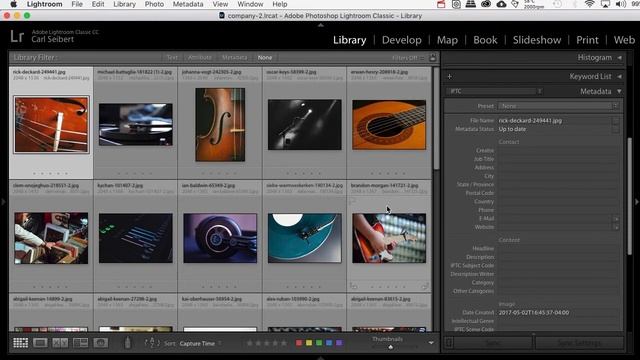Click the library filter lock icon
This screenshot has width=640, height=360.
tap(433, 58)
